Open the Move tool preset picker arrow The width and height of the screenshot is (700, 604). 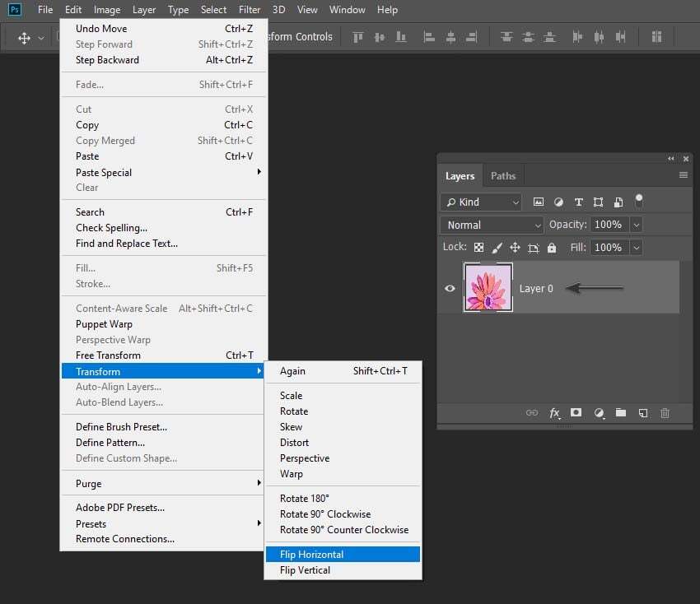[41, 38]
